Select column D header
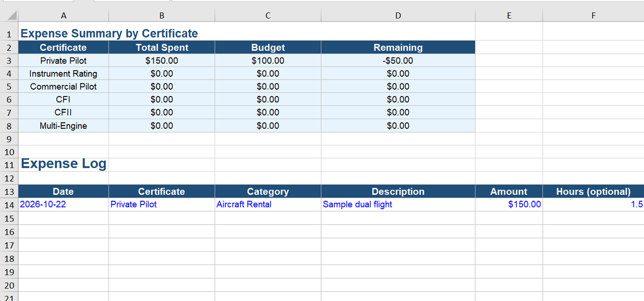The image size is (644, 301). click(398, 16)
